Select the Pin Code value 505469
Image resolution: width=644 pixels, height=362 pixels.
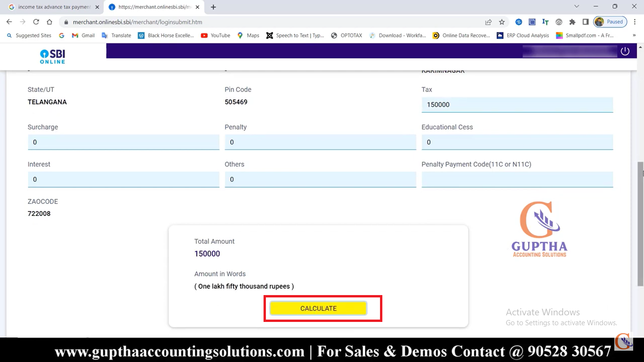coord(236,102)
